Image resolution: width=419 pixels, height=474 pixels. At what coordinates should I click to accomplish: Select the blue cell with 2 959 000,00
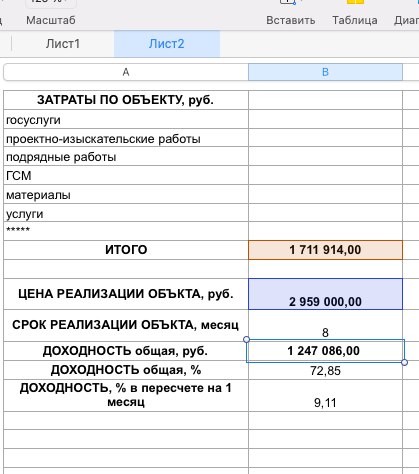(x=325, y=294)
